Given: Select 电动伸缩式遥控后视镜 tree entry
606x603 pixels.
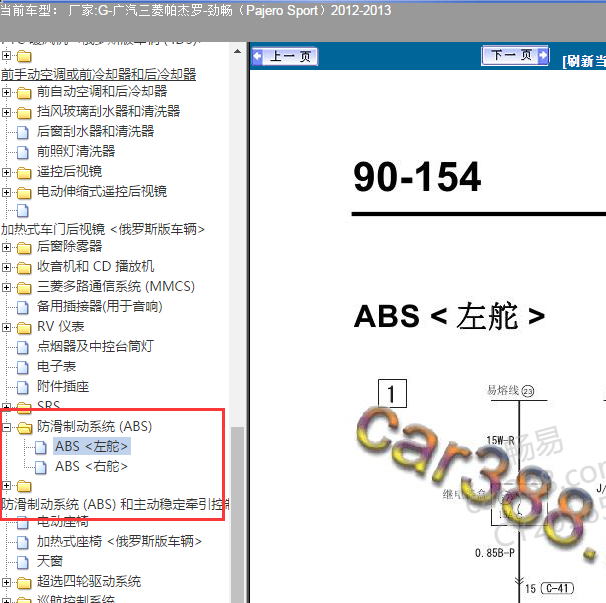Looking at the screenshot, I should pos(102,191).
